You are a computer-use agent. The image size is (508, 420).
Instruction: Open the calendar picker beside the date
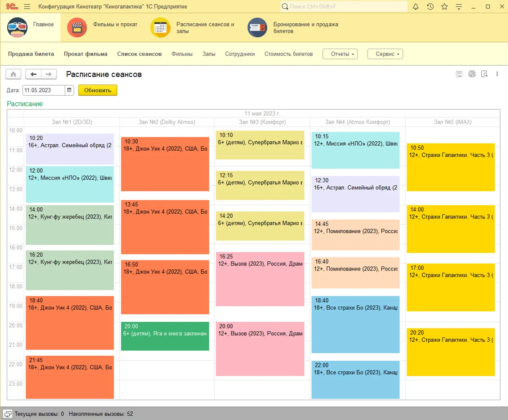[69, 90]
